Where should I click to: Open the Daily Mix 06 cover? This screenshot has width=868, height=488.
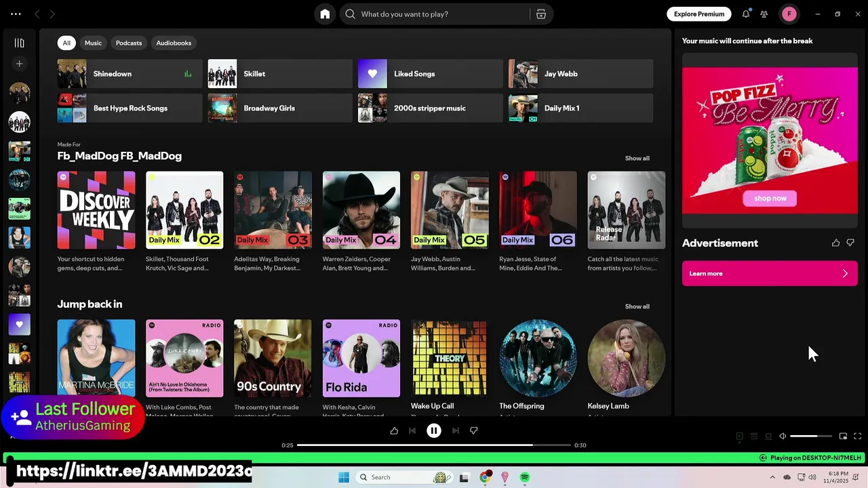[x=538, y=210]
